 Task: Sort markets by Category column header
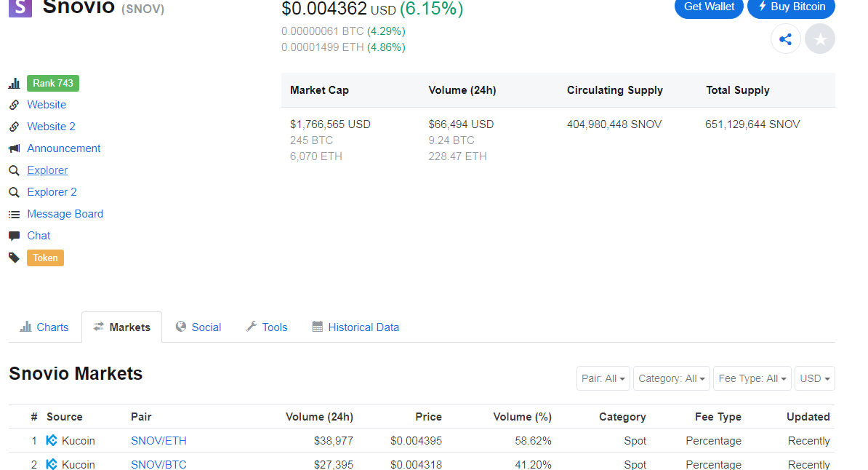click(622, 417)
